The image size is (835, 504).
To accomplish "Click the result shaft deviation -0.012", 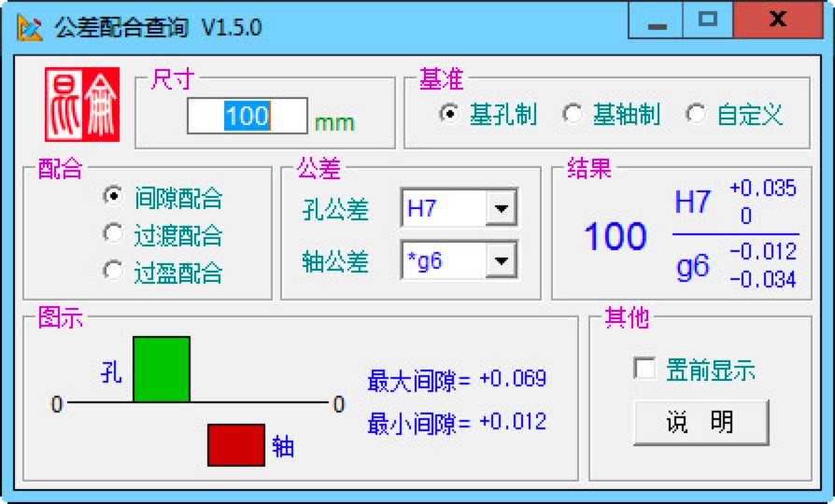I will coord(762,251).
